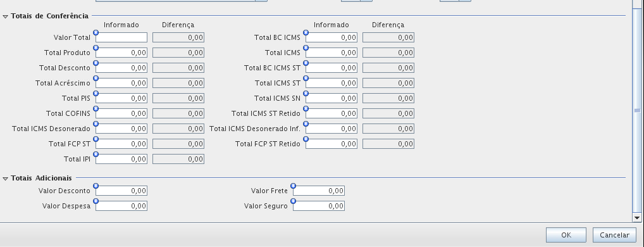
Task: Click the Valor Despesa input field
Action: coord(121,206)
